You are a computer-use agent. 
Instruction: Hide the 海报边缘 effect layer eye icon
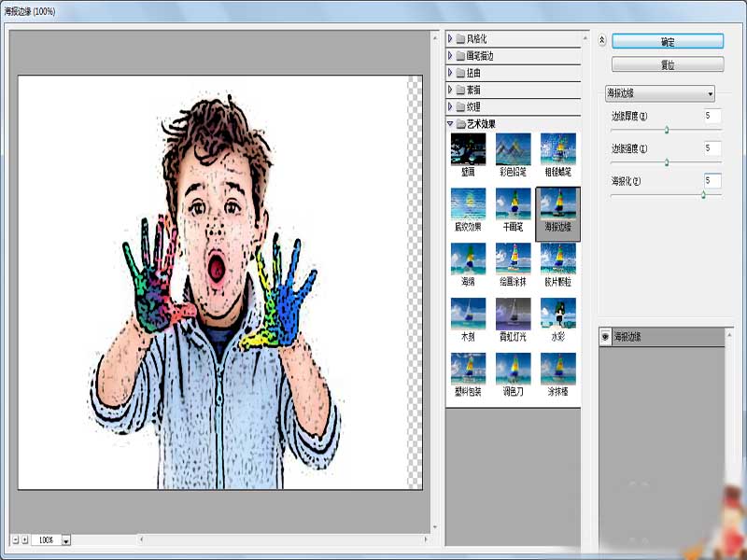pyautogui.click(x=605, y=337)
